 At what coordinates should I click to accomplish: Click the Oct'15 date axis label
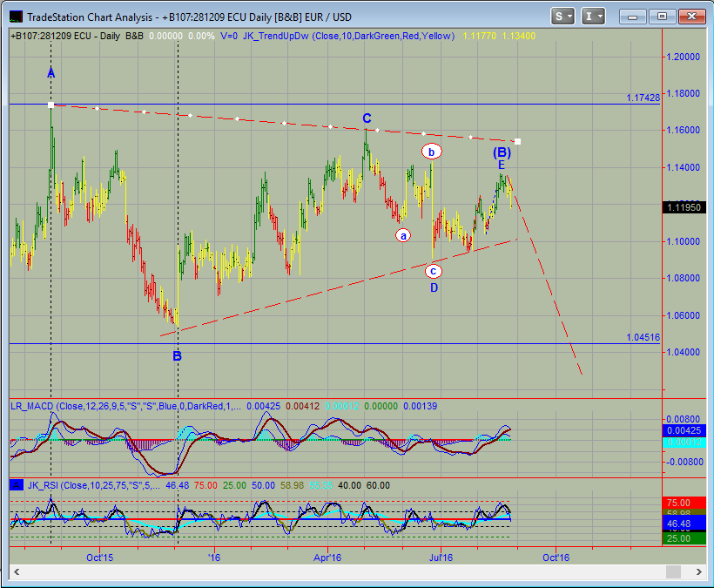(100, 558)
